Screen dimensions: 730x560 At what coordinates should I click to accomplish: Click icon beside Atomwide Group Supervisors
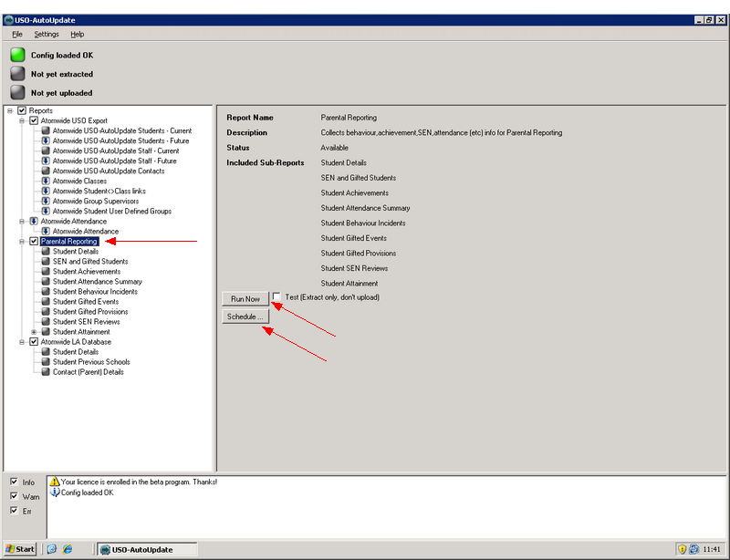click(x=46, y=201)
